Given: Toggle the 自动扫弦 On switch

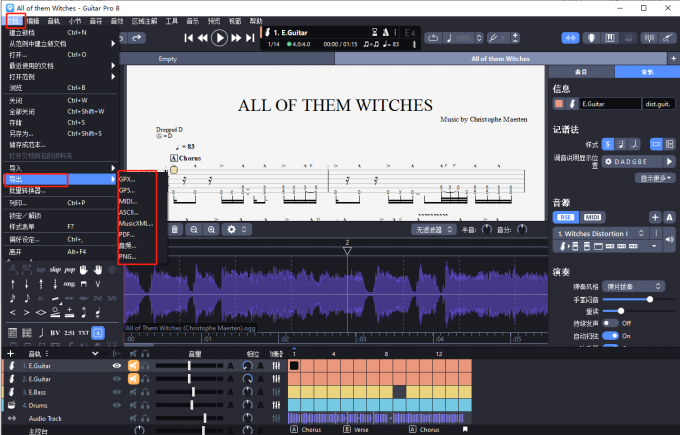Looking at the screenshot, I should coord(612,335).
